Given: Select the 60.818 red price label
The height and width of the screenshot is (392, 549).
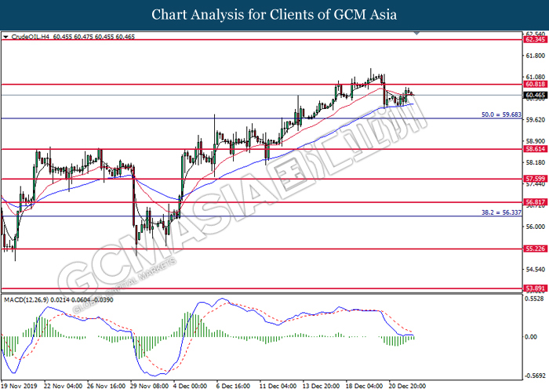Looking at the screenshot, I should [x=535, y=85].
